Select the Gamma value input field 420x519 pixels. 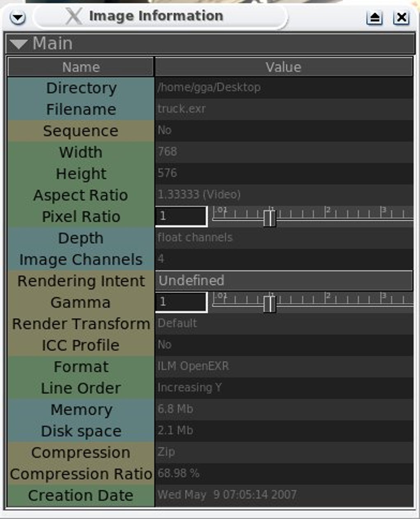click(x=181, y=302)
